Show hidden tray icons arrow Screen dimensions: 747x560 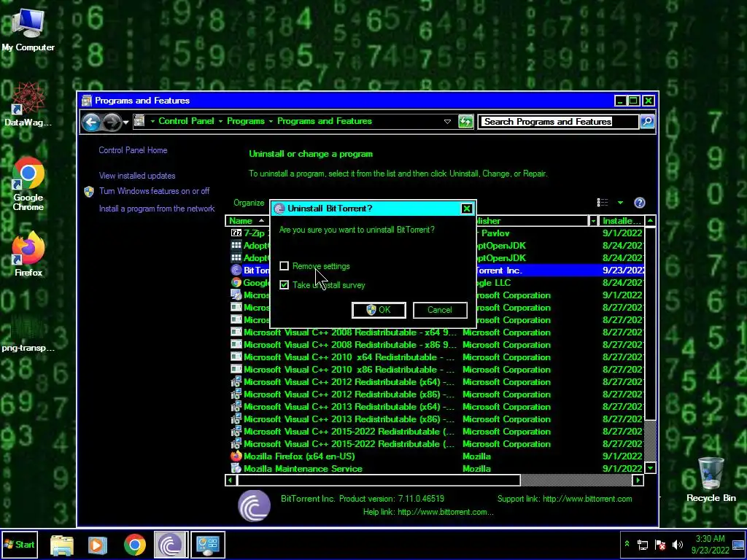pyautogui.click(x=627, y=544)
